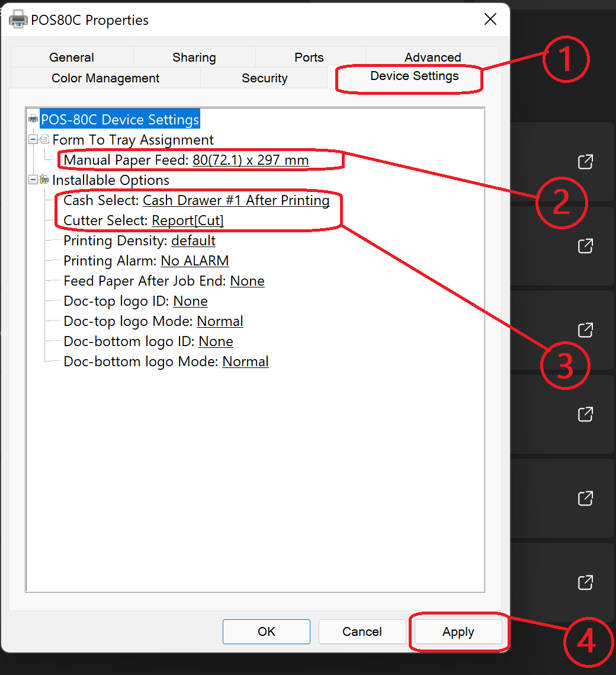Change the Cutter Select Report[Cut] value
Screen dimensions: 616x675
point(188,220)
